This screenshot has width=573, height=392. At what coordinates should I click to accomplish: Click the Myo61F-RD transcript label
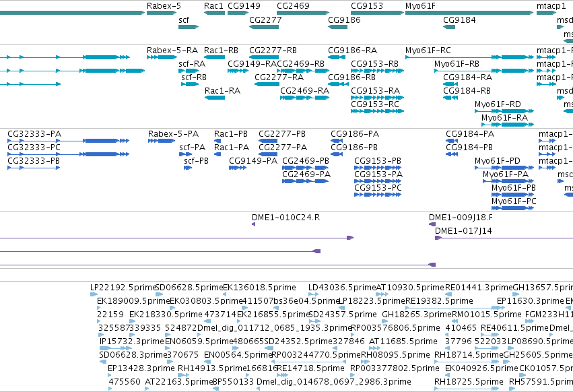pyautogui.click(x=498, y=104)
